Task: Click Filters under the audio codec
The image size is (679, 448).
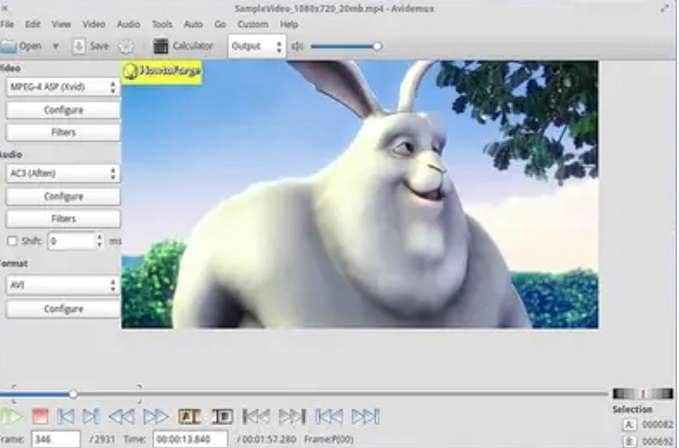Action: 63,219
